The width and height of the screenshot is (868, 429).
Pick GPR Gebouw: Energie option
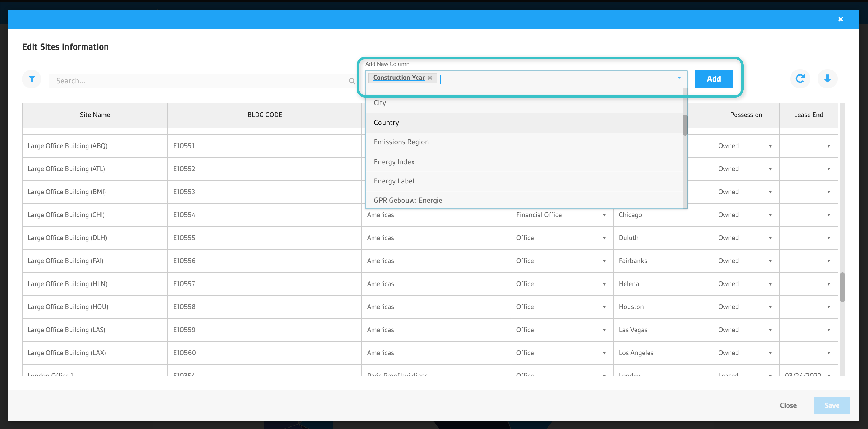pos(524,200)
